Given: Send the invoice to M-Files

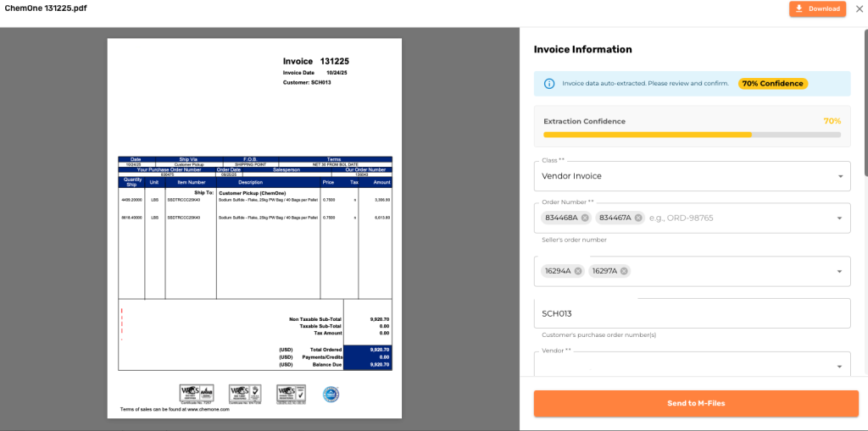Looking at the screenshot, I should 695,403.
